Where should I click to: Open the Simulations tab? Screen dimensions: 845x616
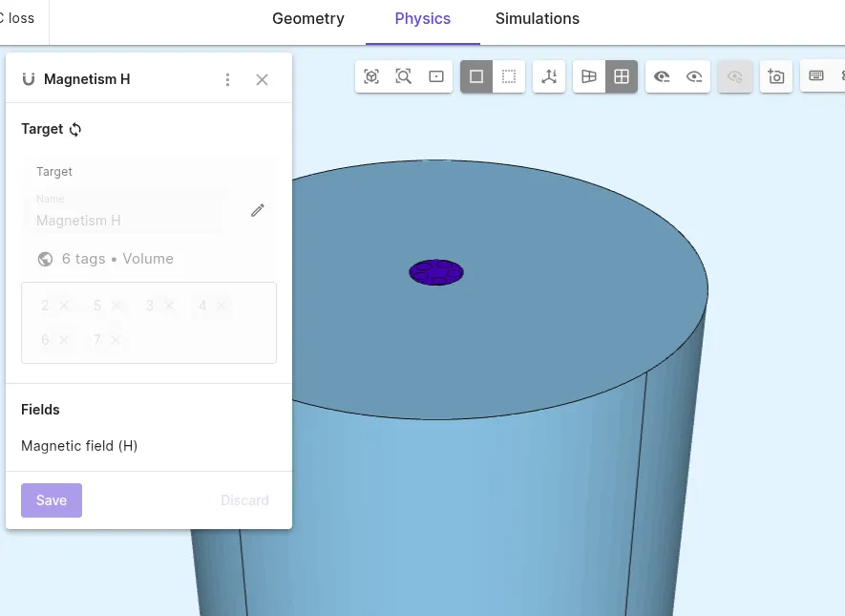[538, 18]
